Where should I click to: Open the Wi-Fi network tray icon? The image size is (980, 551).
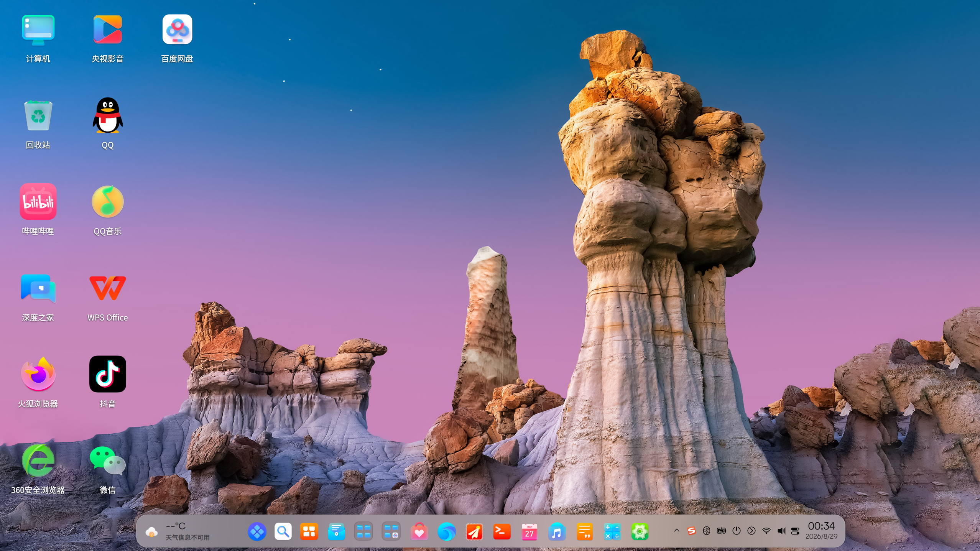coord(766,531)
